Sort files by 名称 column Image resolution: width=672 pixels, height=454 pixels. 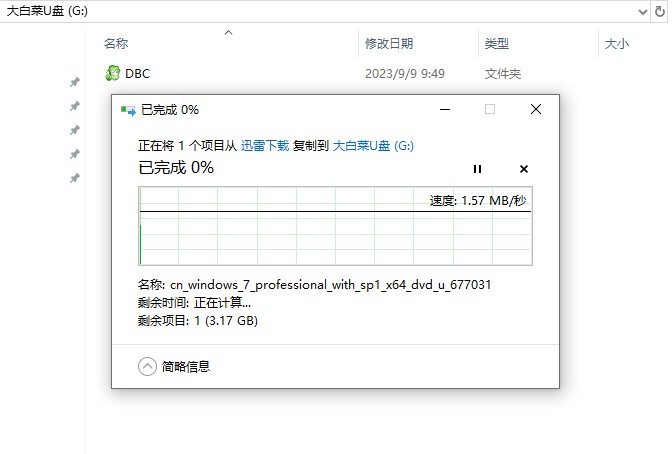116,43
